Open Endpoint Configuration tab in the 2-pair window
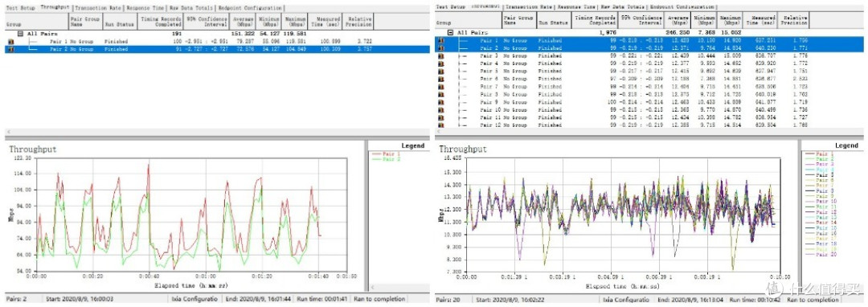The width and height of the screenshot is (868, 307). coord(249,8)
